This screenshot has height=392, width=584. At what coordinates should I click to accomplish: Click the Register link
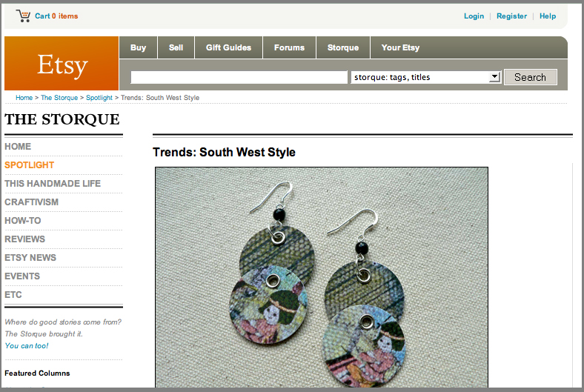coord(512,16)
